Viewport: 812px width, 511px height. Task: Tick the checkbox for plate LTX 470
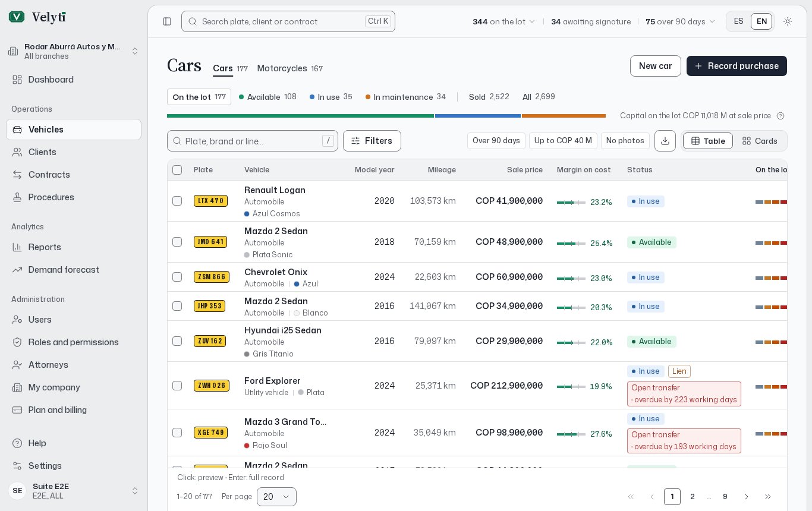(177, 201)
